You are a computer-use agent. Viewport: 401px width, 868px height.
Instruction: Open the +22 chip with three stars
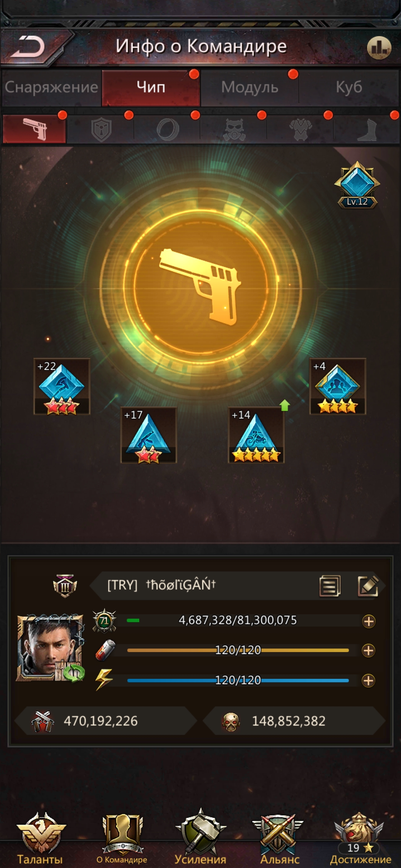tap(62, 386)
